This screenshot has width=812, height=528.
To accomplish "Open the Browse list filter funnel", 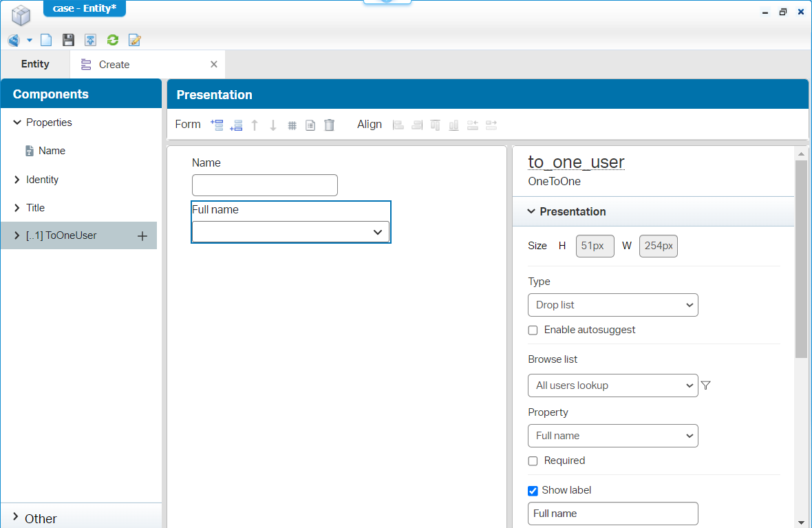I will 705,386.
